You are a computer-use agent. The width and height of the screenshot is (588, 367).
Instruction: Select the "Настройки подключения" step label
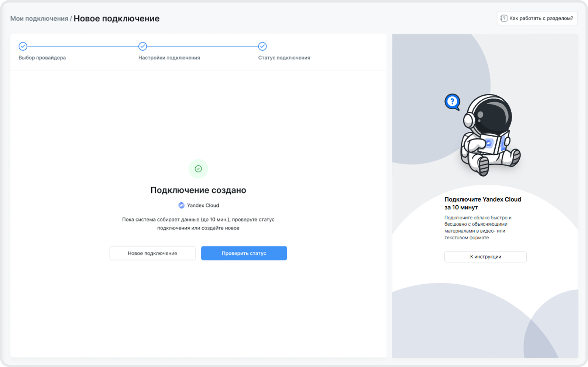169,58
